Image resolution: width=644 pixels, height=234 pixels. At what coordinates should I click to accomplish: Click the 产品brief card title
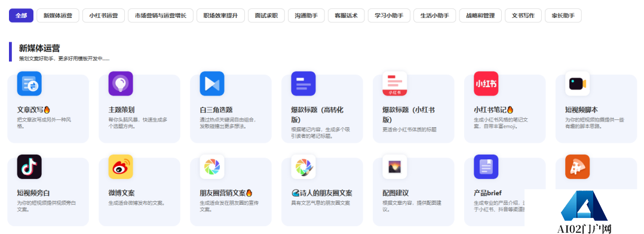click(x=487, y=193)
